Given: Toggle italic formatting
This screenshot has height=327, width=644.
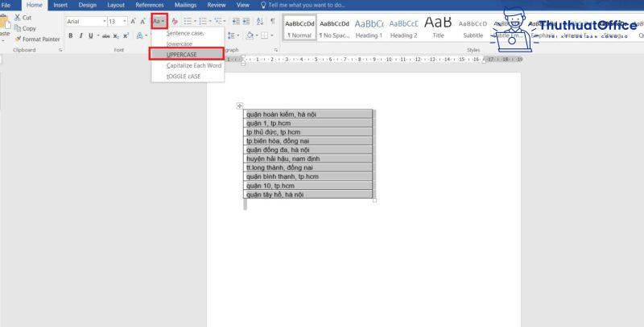Looking at the screenshot, I should point(81,35).
